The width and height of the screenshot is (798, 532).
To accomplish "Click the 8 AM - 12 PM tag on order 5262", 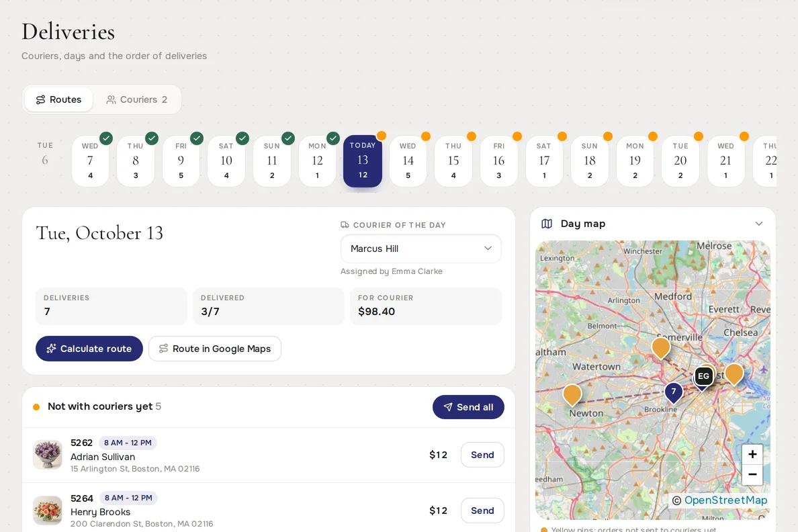I will tap(128, 443).
